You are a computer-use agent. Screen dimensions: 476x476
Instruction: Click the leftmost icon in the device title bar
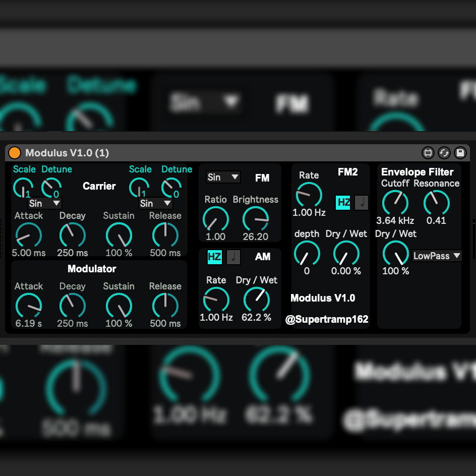point(428,153)
